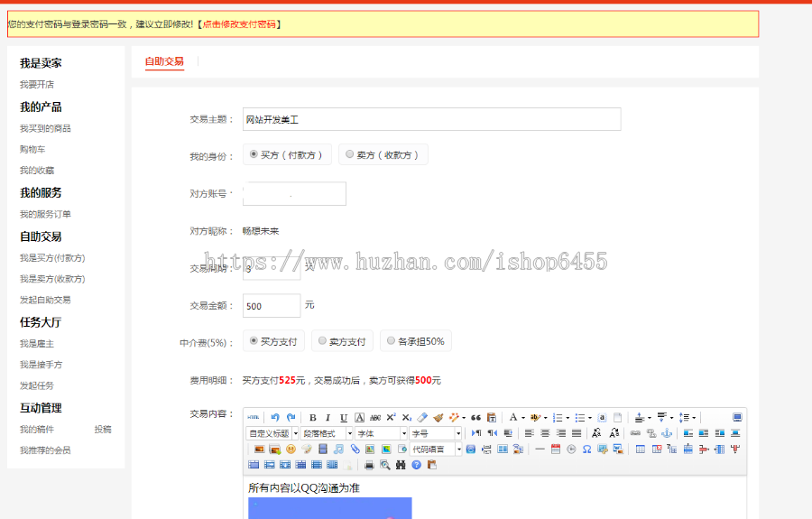
Task: Select 买方（付款方）identity radio
Action: point(254,153)
